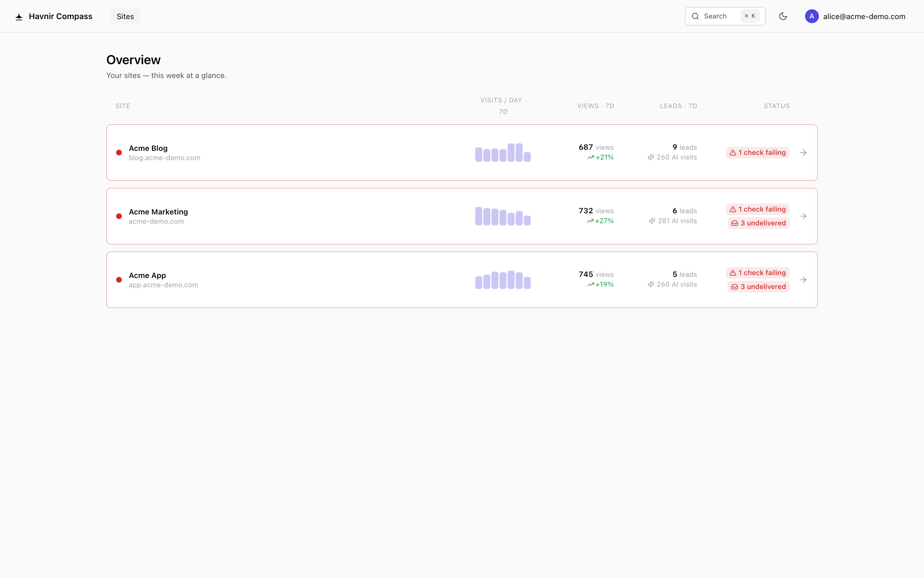Open the Acme App site
924x578 pixels.
coord(147,275)
